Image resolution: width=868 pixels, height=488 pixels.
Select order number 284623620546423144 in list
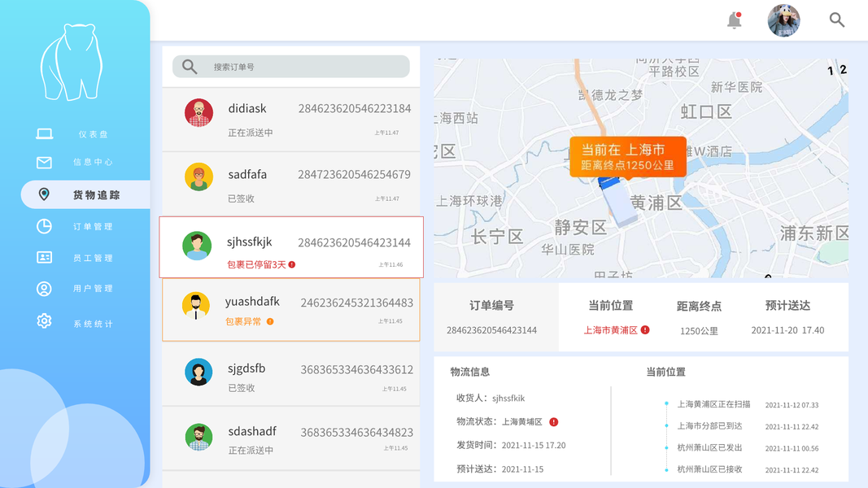tap(355, 242)
